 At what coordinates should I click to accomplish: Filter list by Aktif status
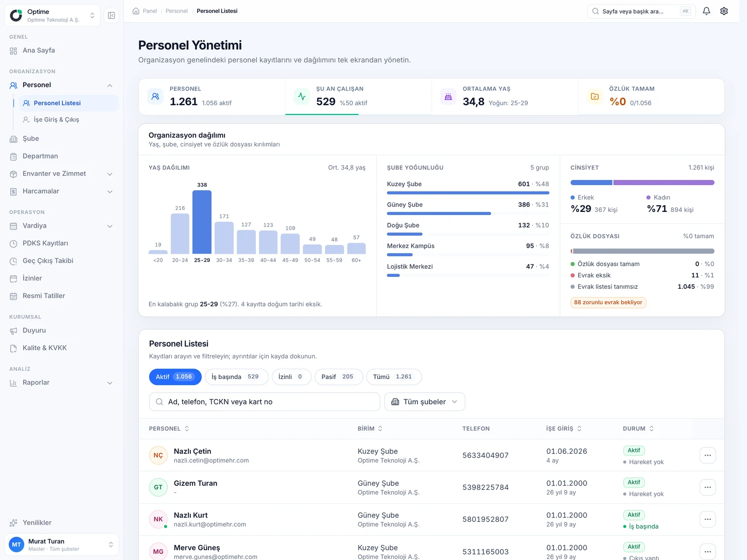click(x=175, y=377)
